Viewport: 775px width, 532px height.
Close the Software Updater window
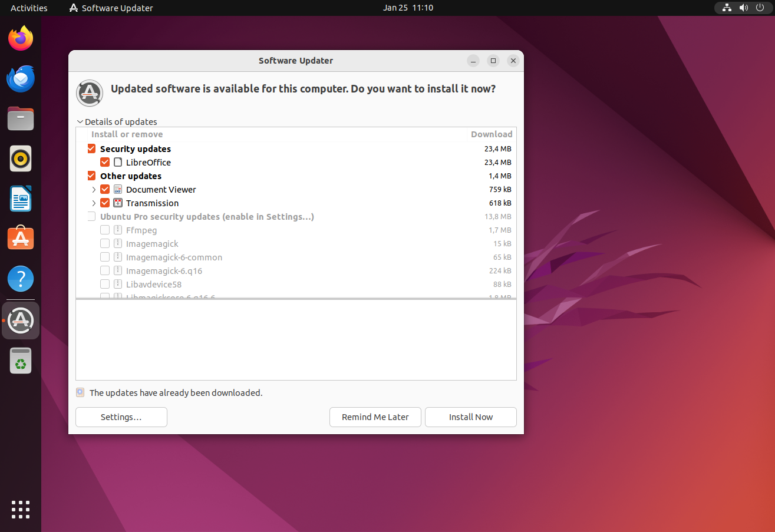[x=513, y=61]
